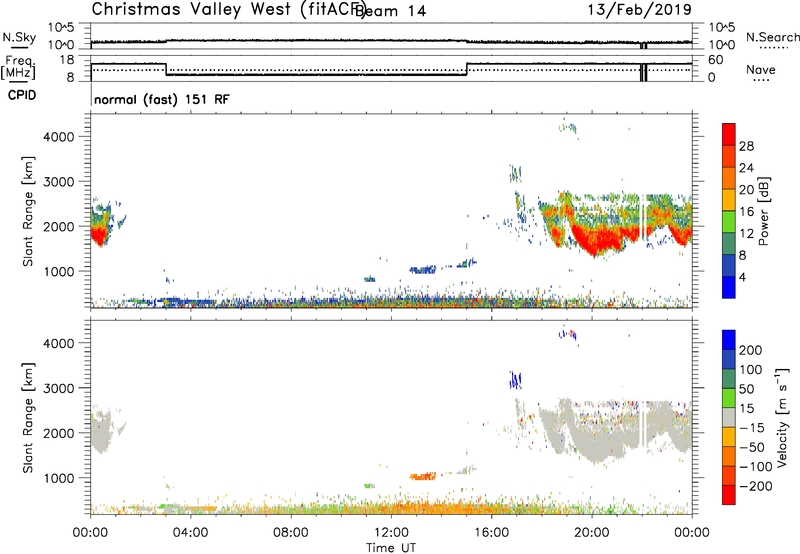Click the 'Christmas Valley West (fitACF)' title
Screen dimensions: 800x554
[x=228, y=9]
